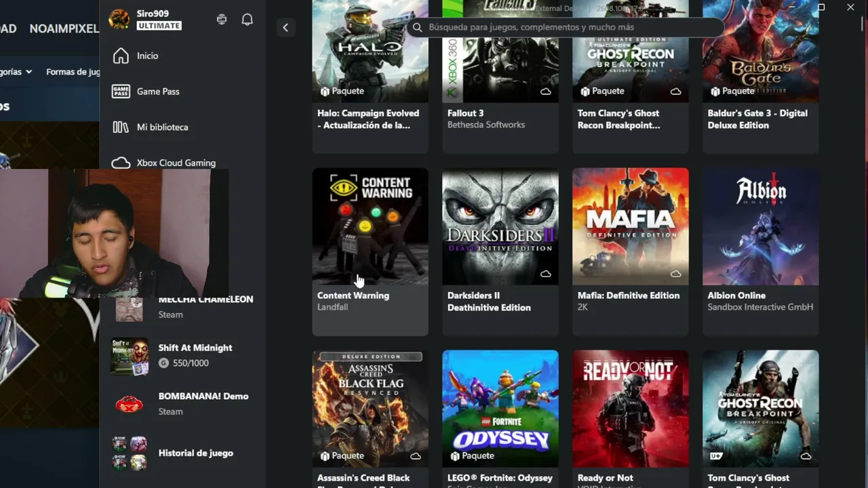This screenshot has height=488, width=868.
Task: Open the Halo Campaign Evolved cover art
Action: [370, 52]
